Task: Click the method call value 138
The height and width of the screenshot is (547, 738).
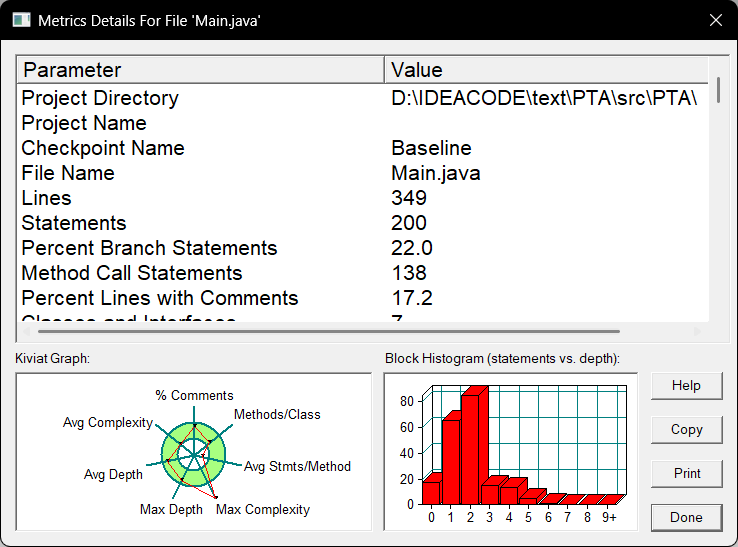Action: coord(409,273)
